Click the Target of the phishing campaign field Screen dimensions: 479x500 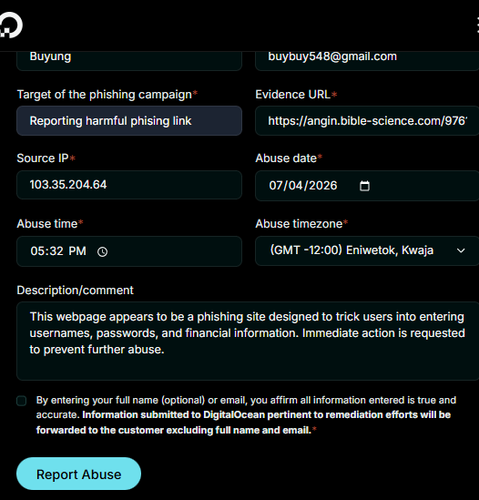[x=129, y=121]
